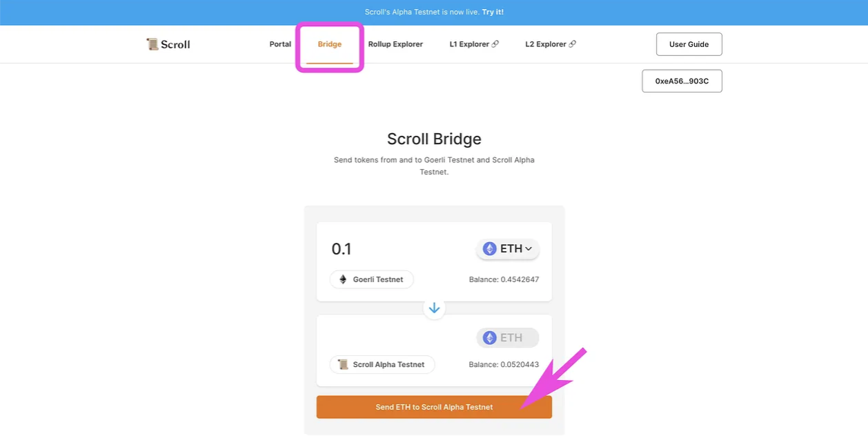The width and height of the screenshot is (868, 438).
Task: Click the Scroll logo icon in header
Action: [152, 44]
